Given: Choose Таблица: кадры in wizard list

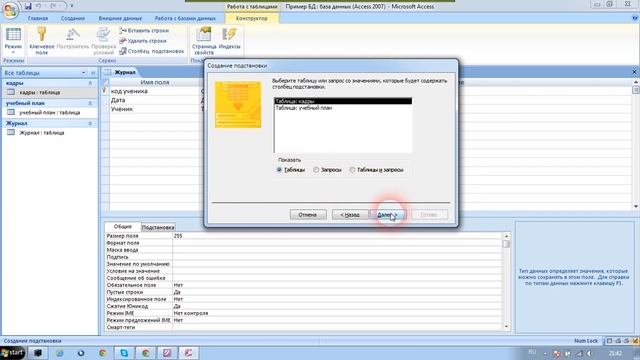Looking at the screenshot, I should pyautogui.click(x=343, y=101).
